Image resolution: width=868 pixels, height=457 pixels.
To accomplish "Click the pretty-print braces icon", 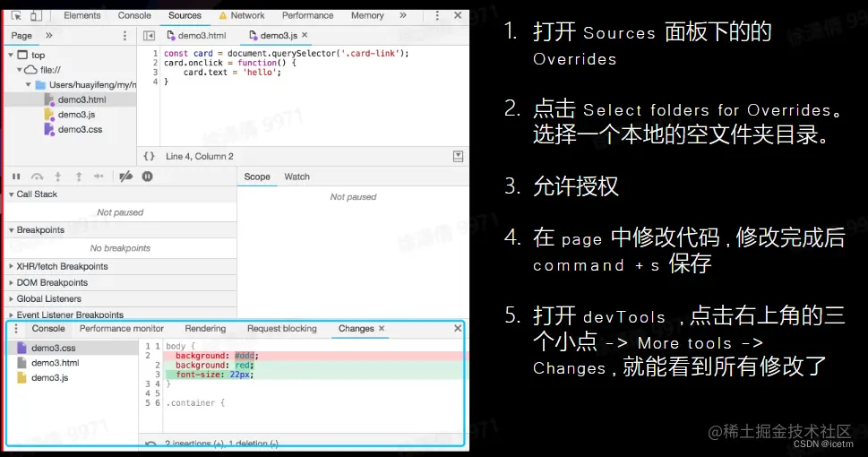I will pos(149,156).
